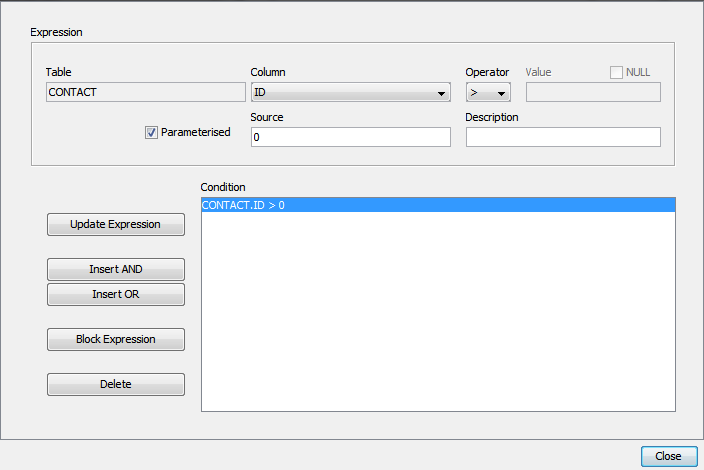
Task: Click into the Source input field
Action: pos(350,137)
